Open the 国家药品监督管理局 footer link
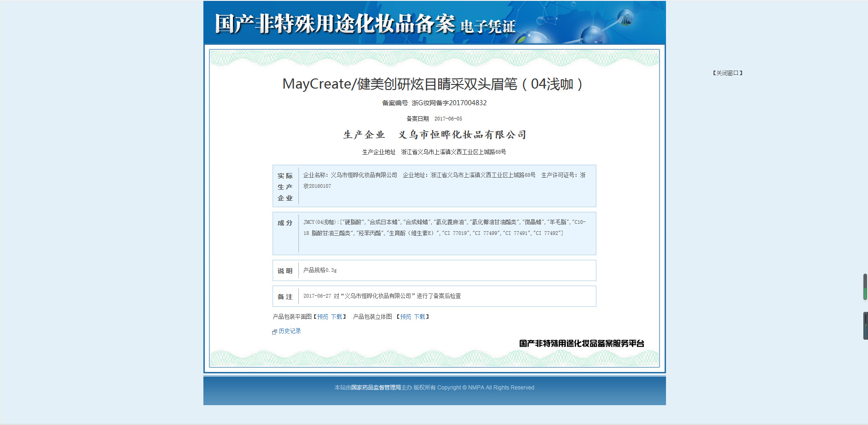The height and width of the screenshot is (425, 868). [x=376, y=388]
